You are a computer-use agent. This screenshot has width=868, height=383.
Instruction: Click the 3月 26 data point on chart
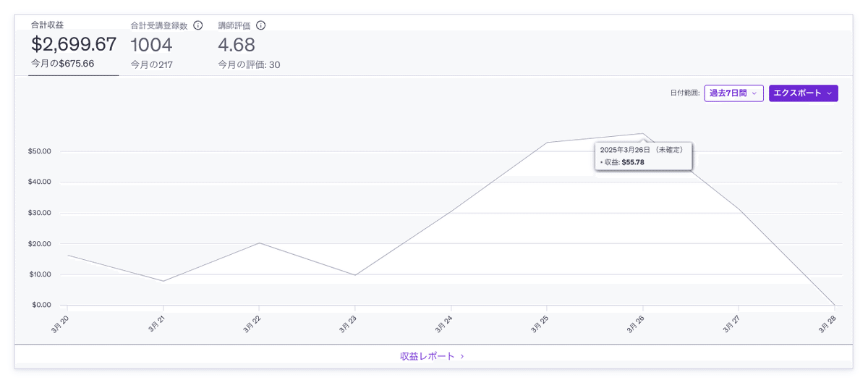pos(643,134)
